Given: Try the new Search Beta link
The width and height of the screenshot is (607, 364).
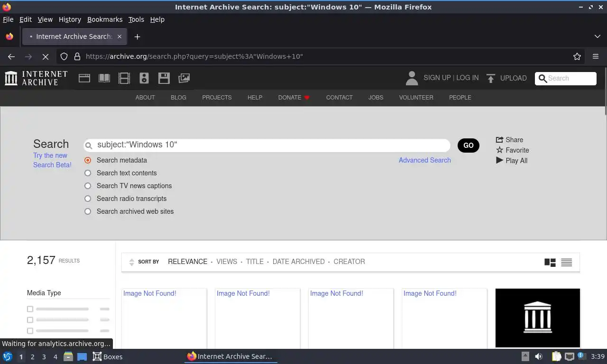Looking at the screenshot, I should (x=52, y=160).
